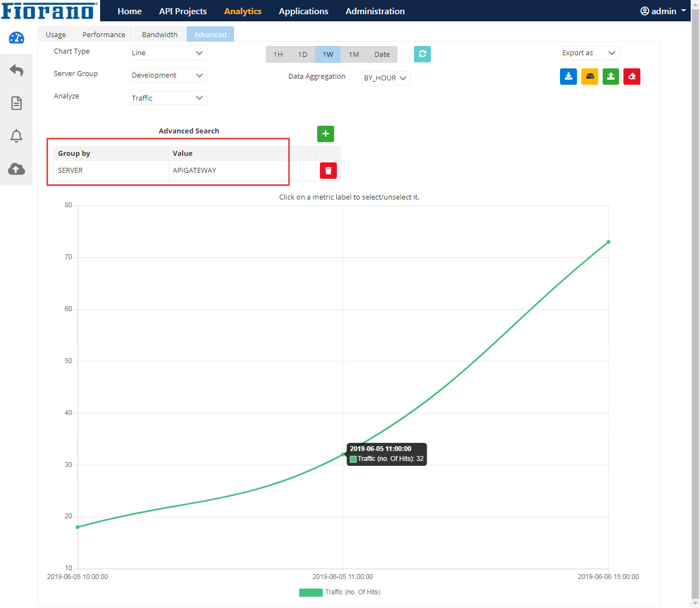Click the yellow storage drive icon button
This screenshot has height=608, width=700.
coord(590,77)
